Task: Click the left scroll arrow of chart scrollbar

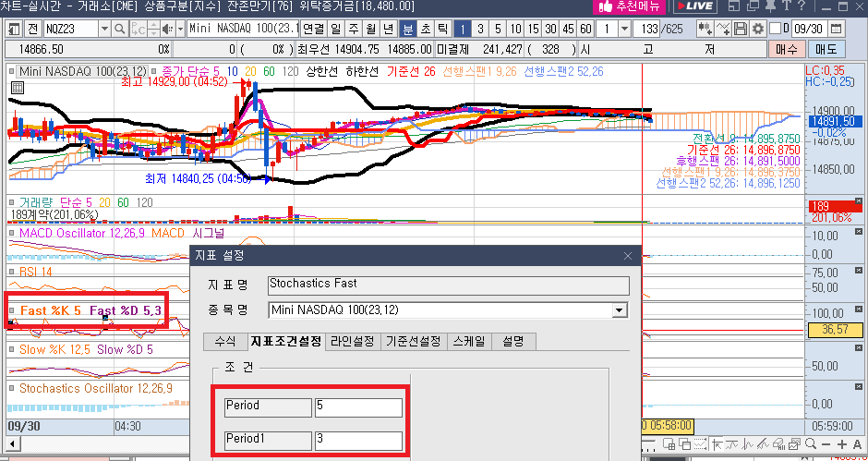Action: pos(12,444)
